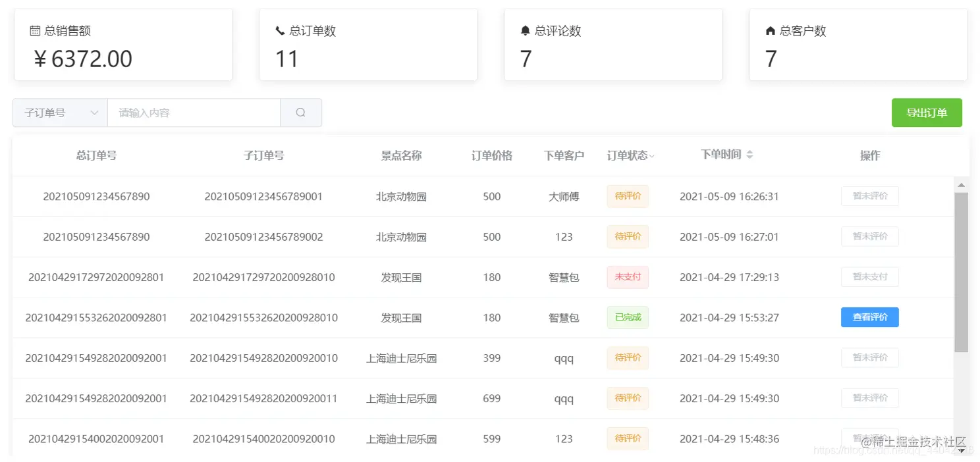Click 待评价 tag in the 大师傅 row

click(628, 196)
